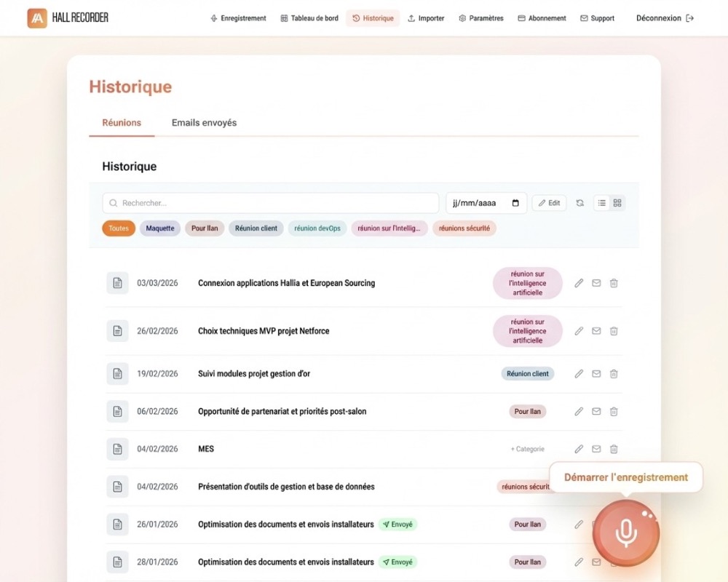Image resolution: width=728 pixels, height=582 pixels.
Task: Open Suivi modules projet gestion d'or
Action: point(254,374)
